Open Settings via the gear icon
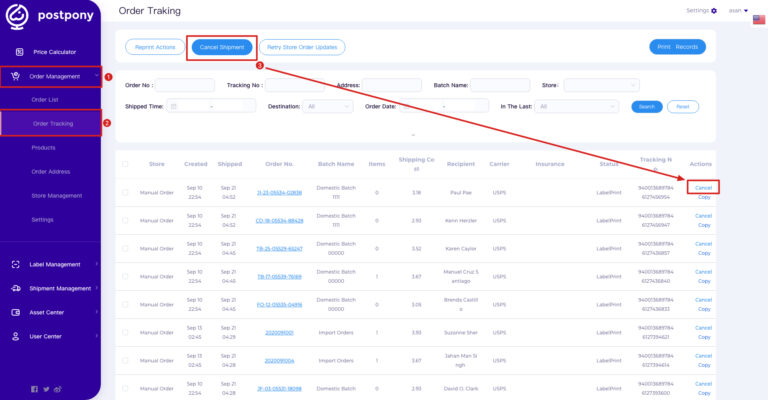768x400 pixels. [714, 10]
